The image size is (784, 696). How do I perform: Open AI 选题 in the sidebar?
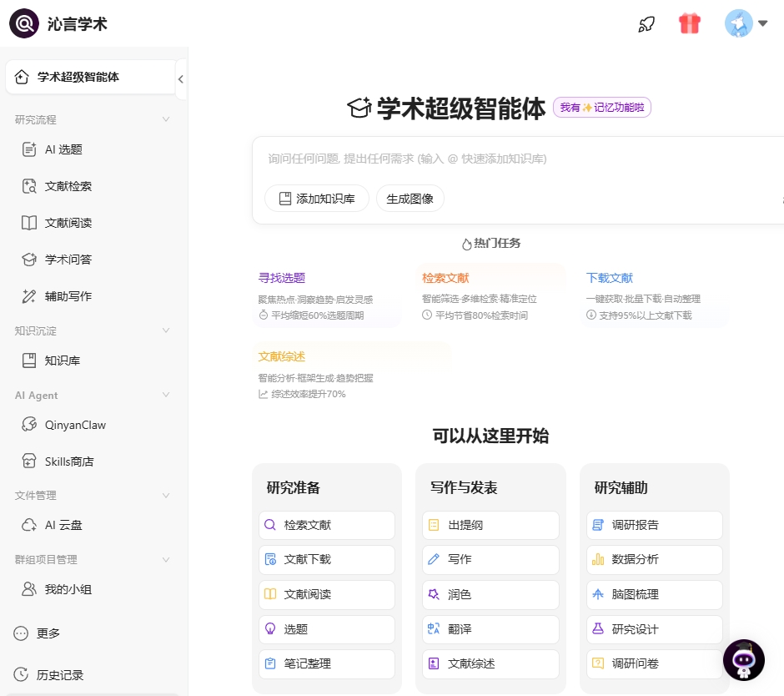point(63,149)
